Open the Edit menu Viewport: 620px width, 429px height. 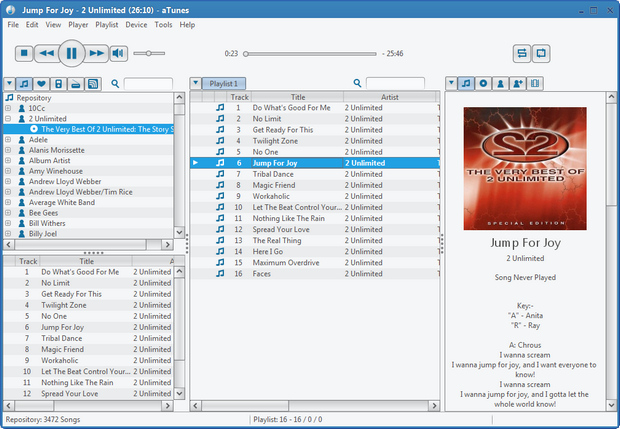click(32, 25)
